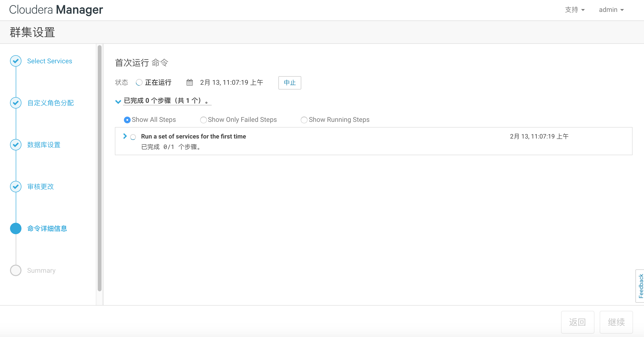Click the empty Summary step circle
Viewport: 644px width, 337px height.
(16, 270)
